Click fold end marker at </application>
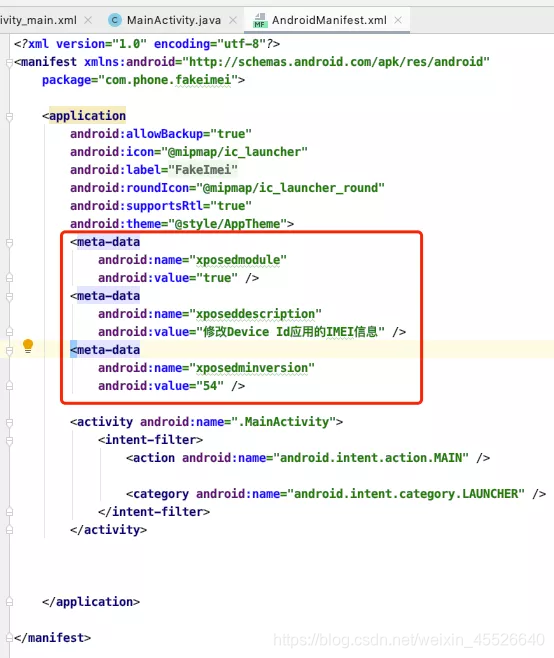 click(9, 602)
